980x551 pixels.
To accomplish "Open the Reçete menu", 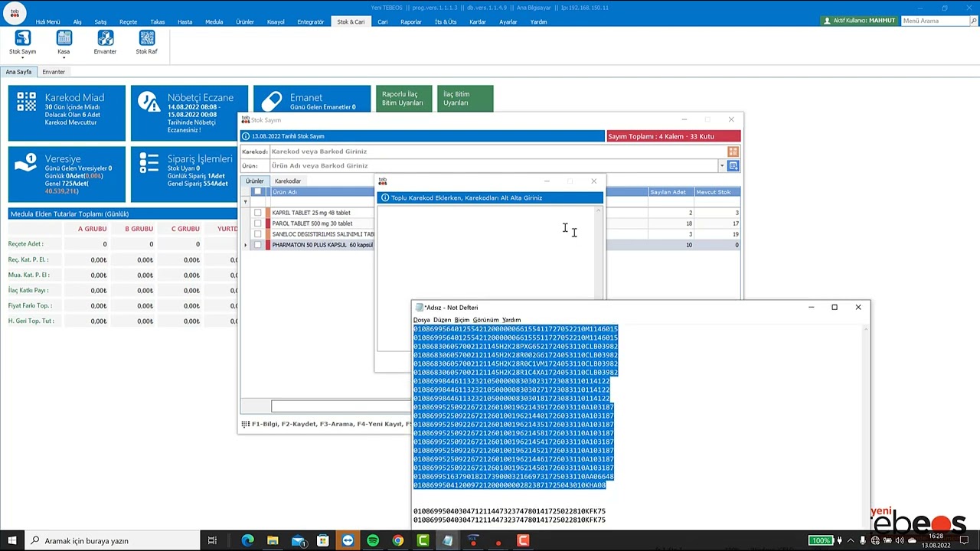I will point(128,21).
